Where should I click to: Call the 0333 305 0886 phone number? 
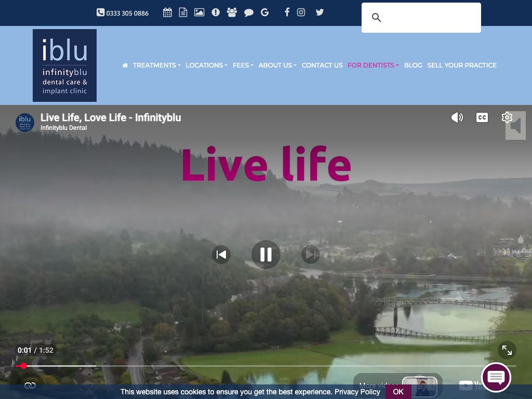click(x=123, y=13)
